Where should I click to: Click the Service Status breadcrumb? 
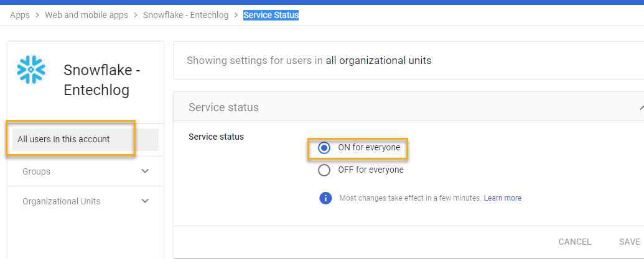coord(271,15)
